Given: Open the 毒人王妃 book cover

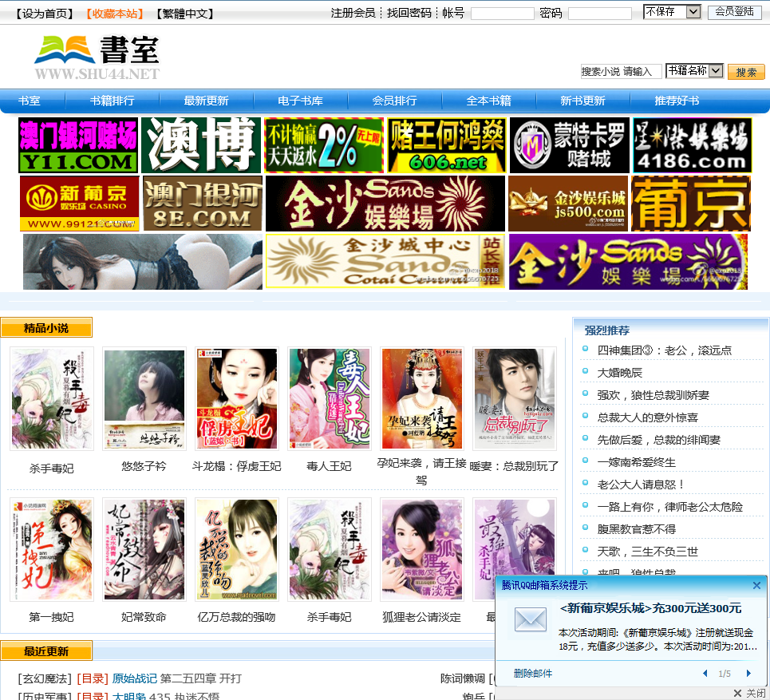Looking at the screenshot, I should pyautogui.click(x=330, y=399).
